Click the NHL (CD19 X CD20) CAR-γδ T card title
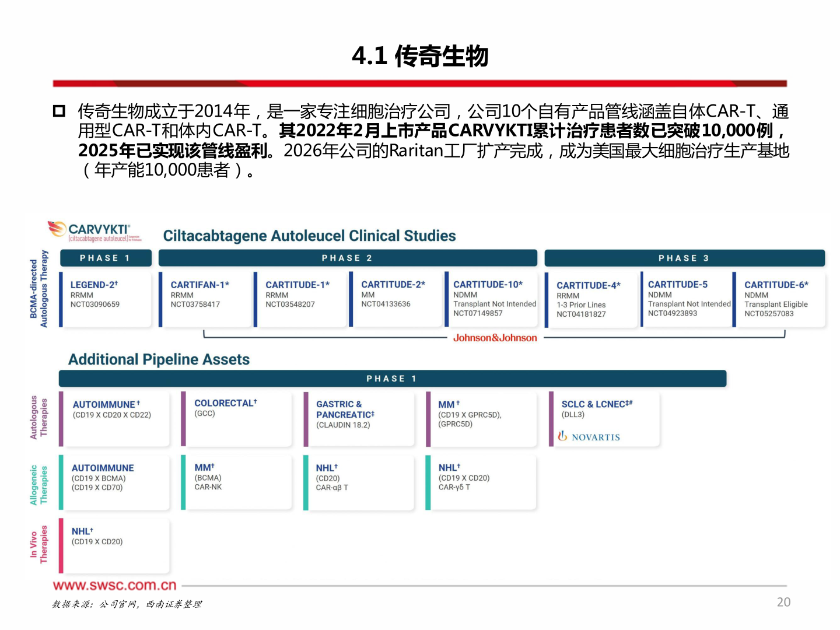This screenshot has width=840, height=630. pos(450,468)
